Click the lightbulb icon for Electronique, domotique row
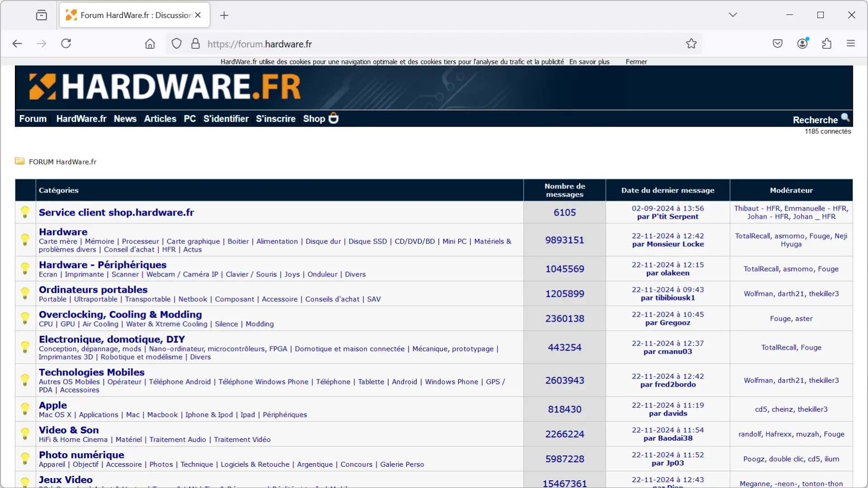This screenshot has height=488, width=868. coord(25,347)
